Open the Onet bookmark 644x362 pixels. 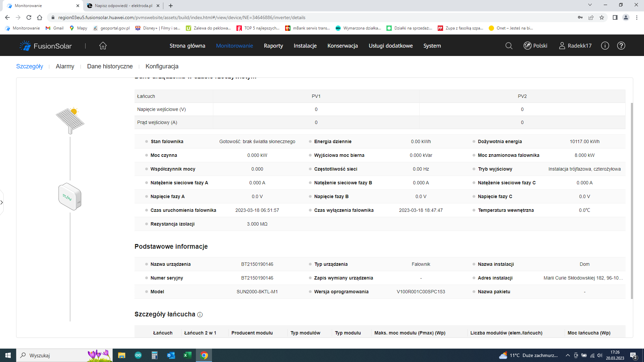511,28
